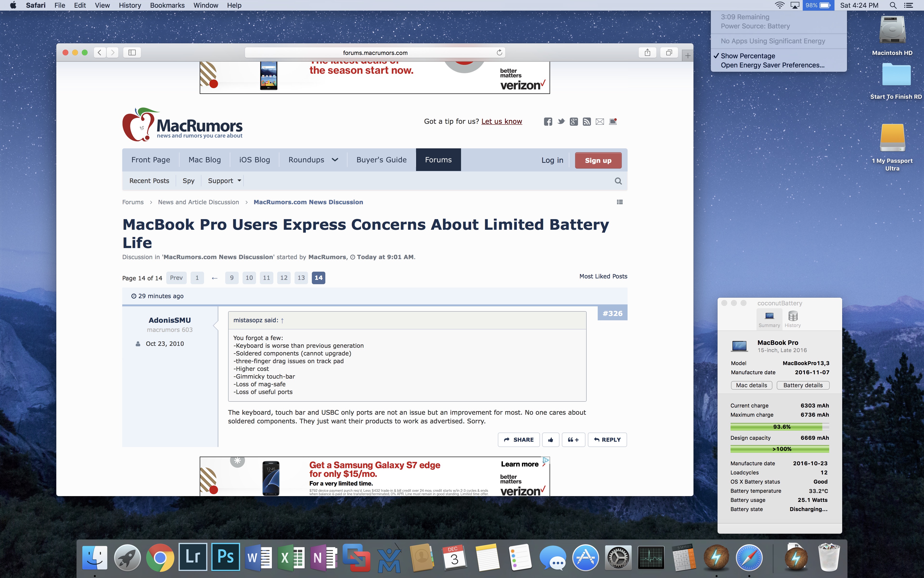924x578 pixels.
Task: Click Safari forward navigation arrow
Action: point(113,52)
